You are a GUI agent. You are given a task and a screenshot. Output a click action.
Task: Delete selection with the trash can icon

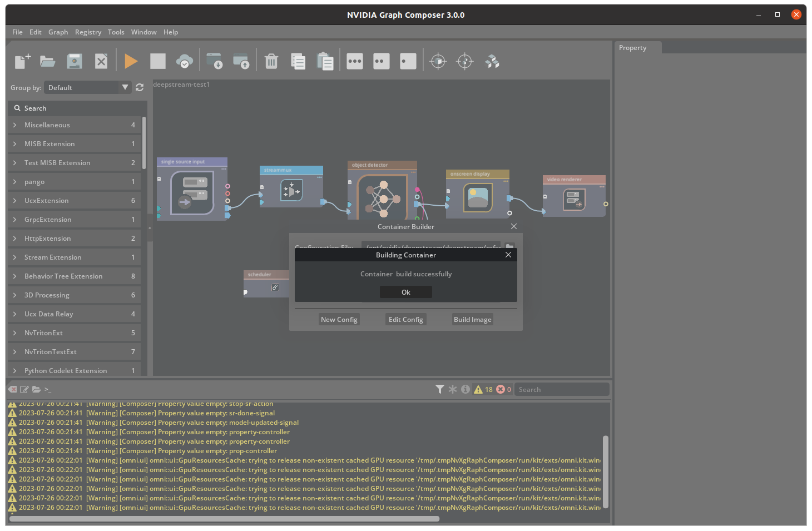[x=271, y=61]
